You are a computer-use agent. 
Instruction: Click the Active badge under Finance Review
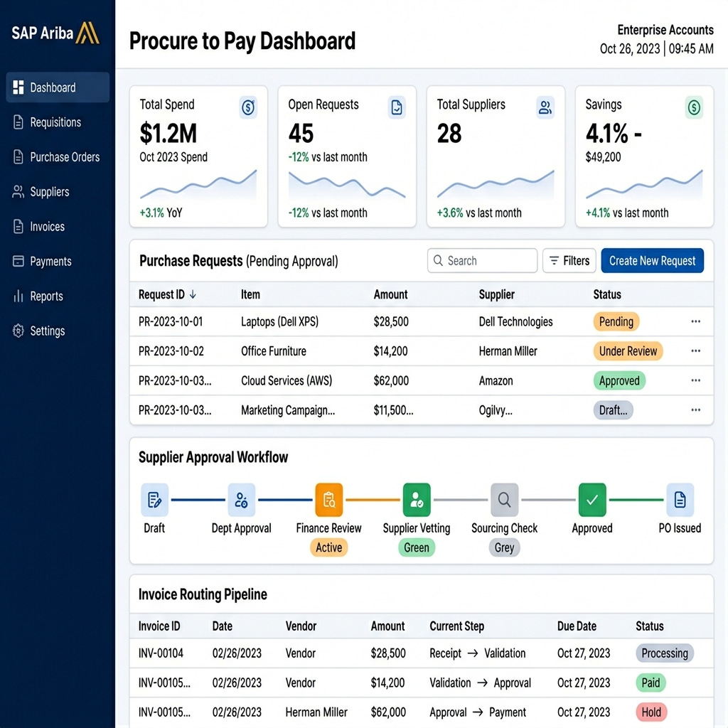(328, 547)
